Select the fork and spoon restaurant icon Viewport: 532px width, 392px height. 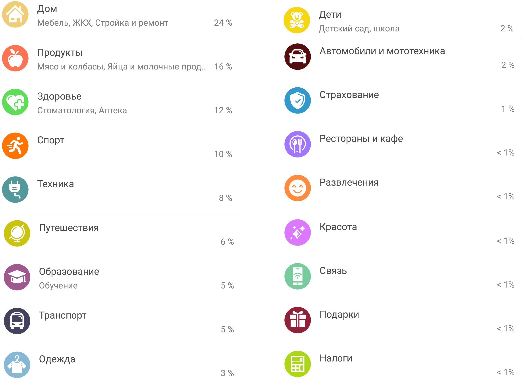click(297, 144)
